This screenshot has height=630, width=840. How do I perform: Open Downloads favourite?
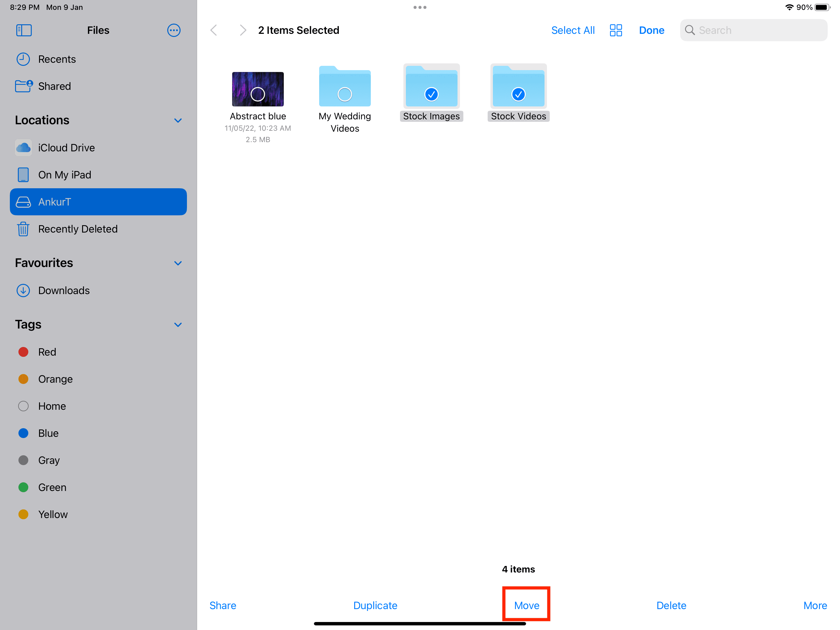coord(98,291)
